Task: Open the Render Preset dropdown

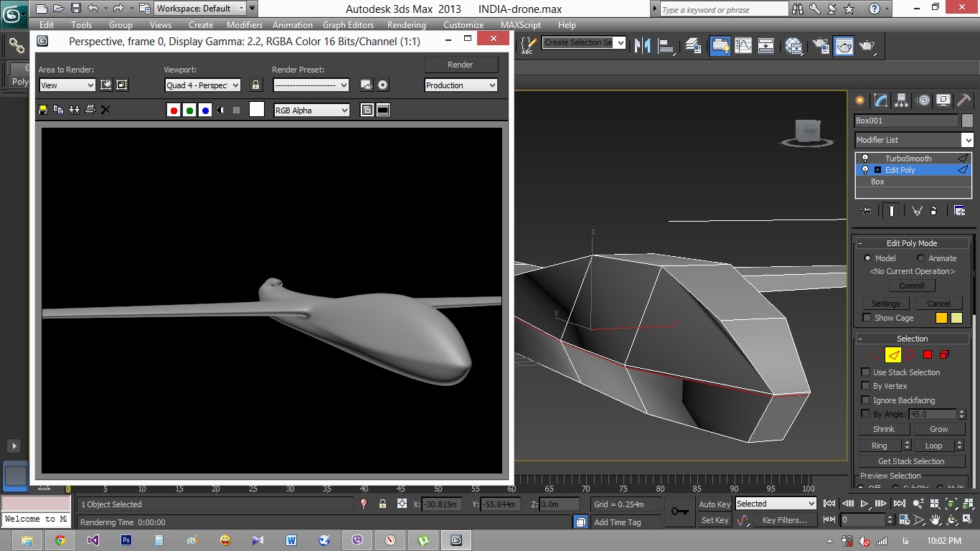Action: 311,85
